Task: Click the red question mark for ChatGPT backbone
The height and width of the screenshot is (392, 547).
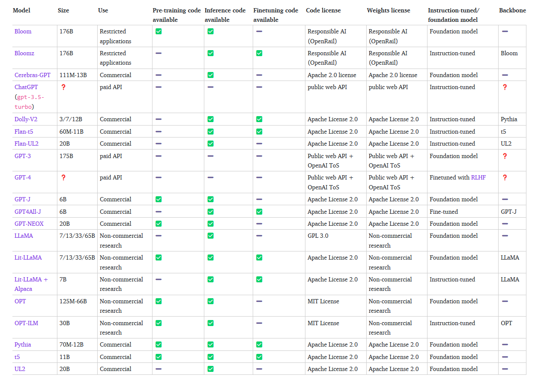Action: 505,87
